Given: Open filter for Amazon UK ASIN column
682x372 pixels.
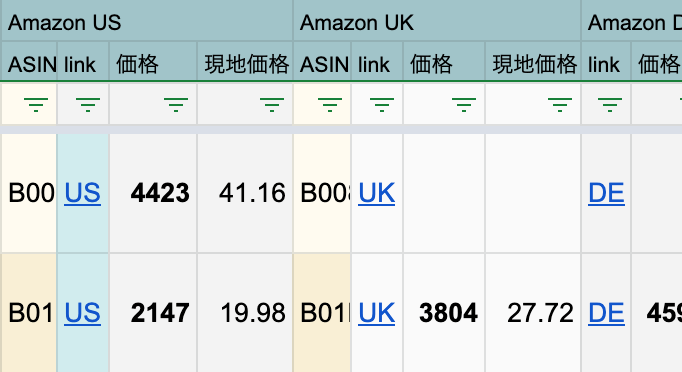Looking at the screenshot, I should pyautogui.click(x=330, y=105).
